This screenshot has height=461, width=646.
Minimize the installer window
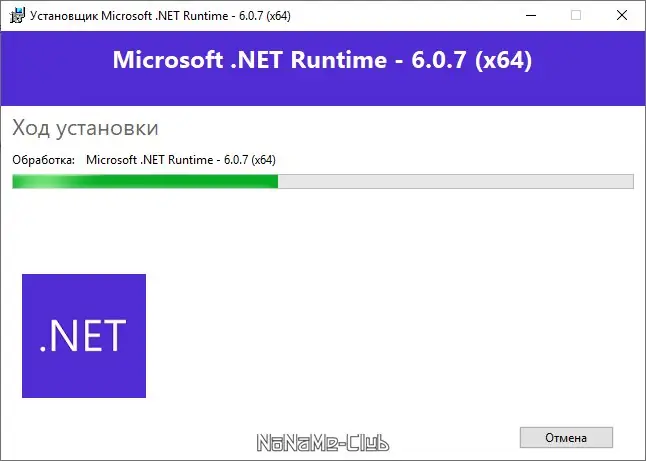[531, 15]
